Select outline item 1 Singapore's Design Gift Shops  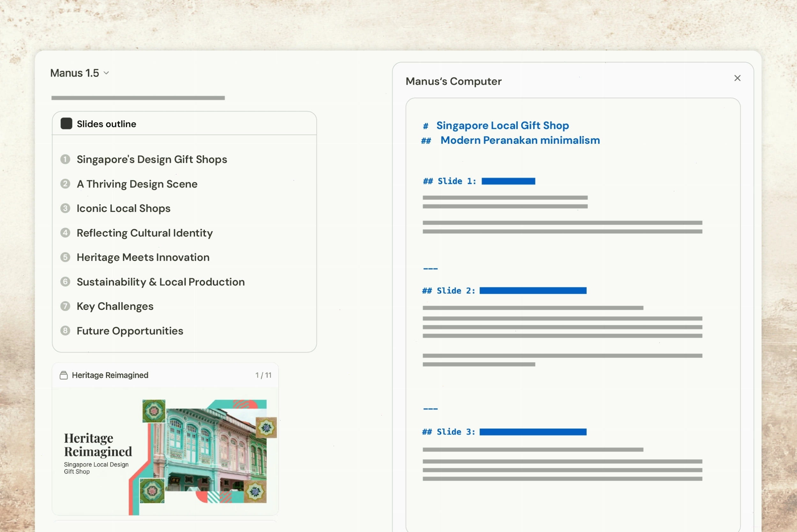click(x=152, y=159)
